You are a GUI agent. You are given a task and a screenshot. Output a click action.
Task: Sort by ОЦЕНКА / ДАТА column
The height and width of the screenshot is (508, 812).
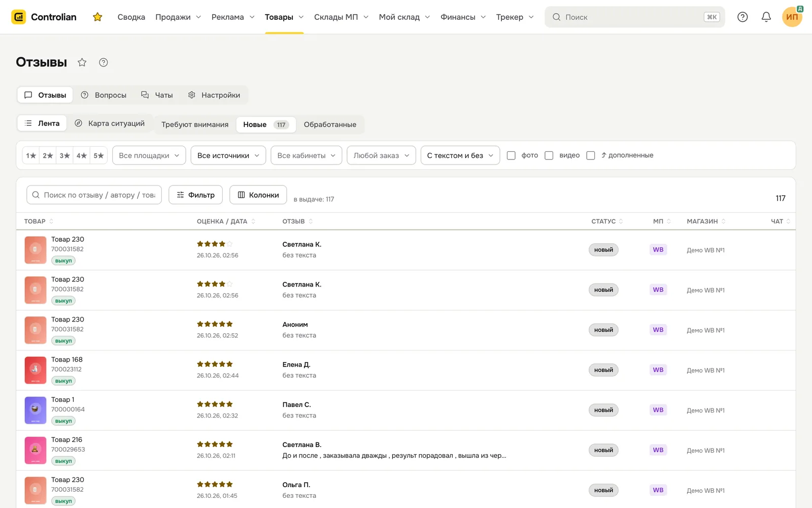(253, 221)
